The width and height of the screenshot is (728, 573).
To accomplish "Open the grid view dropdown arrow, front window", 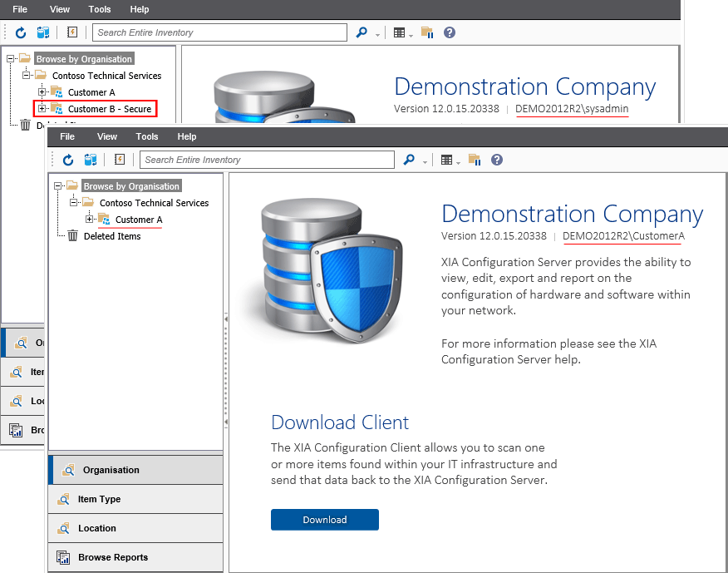I will coord(458,162).
